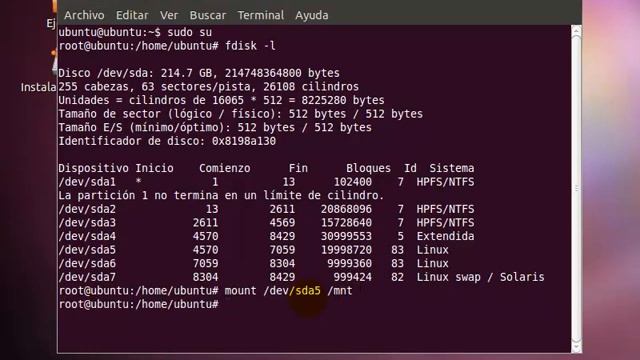Click the 'Tamaño de sector' line
Viewport: 640px width, 360px height.
click(240, 114)
